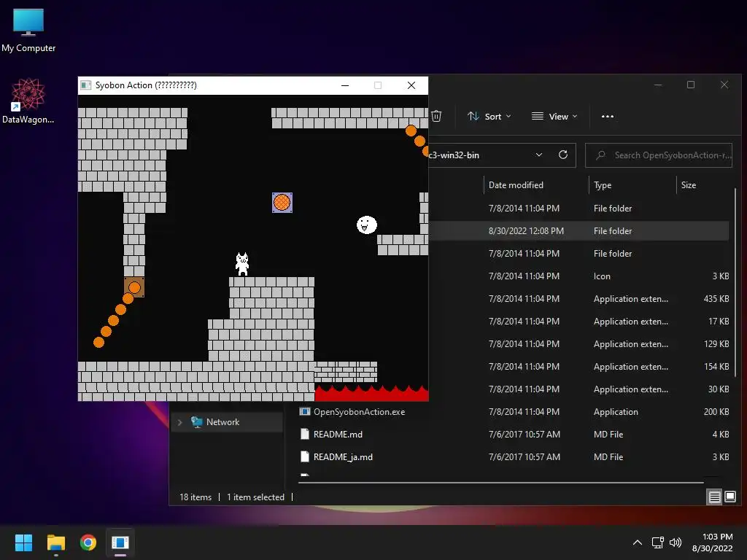Switch to large thumbnails view button

pos(729,497)
